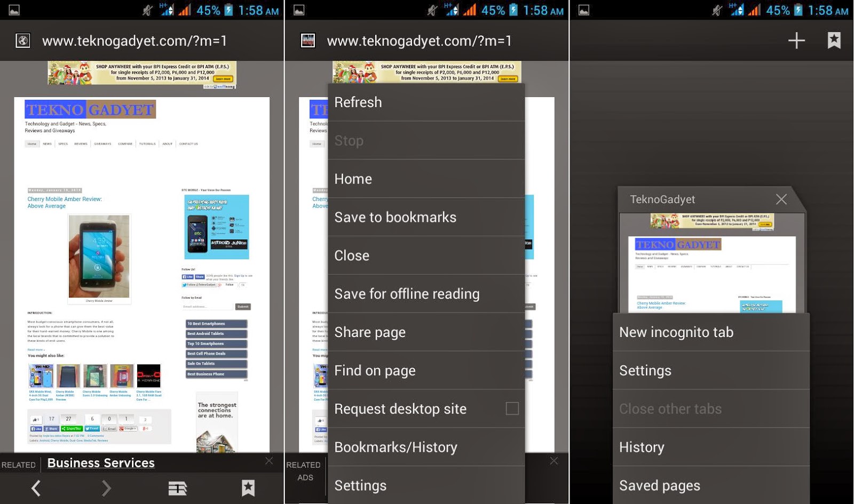Open the TUTORIALS tab in the site navigation
This screenshot has width=854, height=504.
pyautogui.click(x=147, y=144)
